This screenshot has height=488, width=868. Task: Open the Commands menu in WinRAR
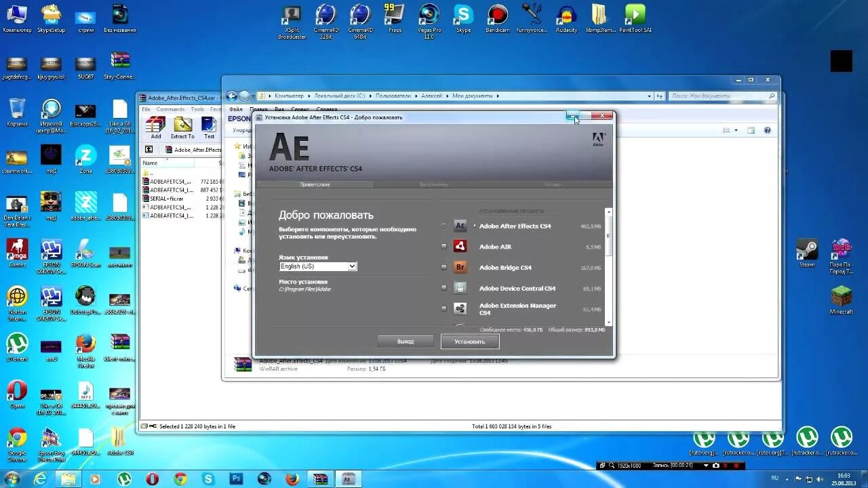click(170, 109)
